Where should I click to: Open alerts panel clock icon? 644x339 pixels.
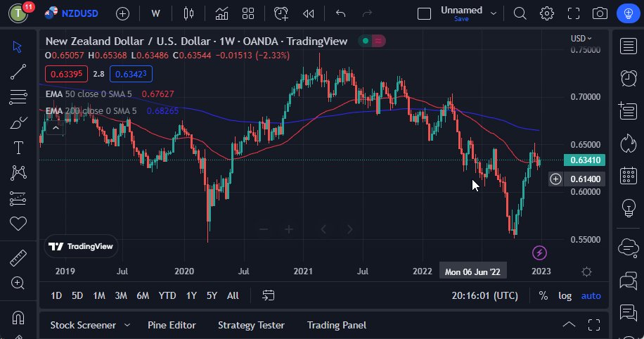[629, 78]
